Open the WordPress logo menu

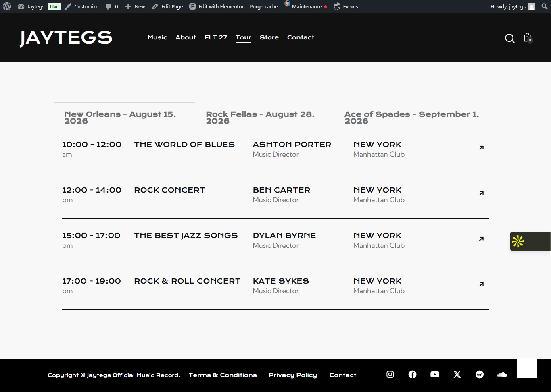(7, 6)
